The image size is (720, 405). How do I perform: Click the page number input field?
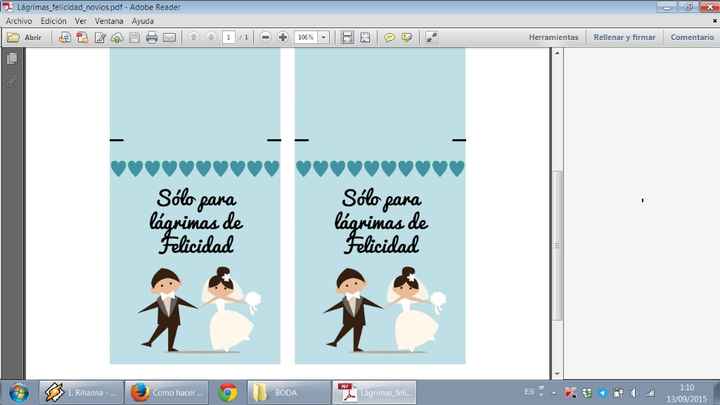[229, 37]
